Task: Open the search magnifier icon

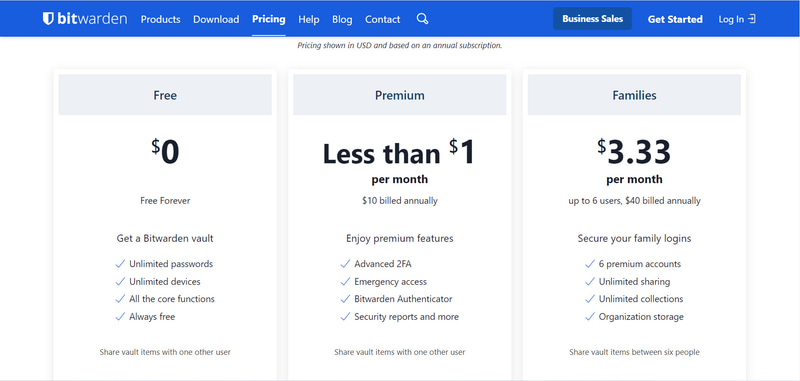Action: [x=422, y=19]
